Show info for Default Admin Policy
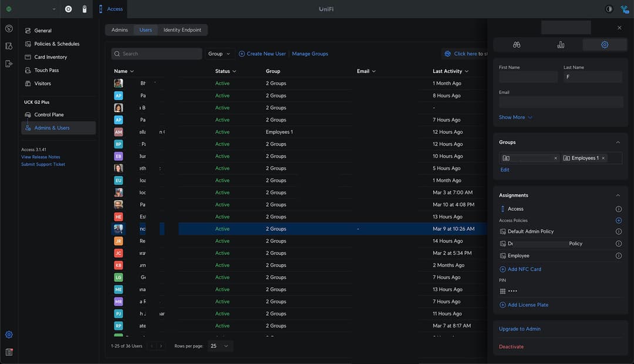The image size is (634, 364). tap(619, 231)
